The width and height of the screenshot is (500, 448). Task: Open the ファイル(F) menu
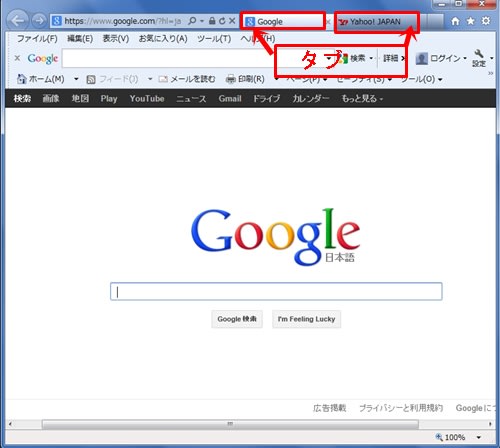[37, 39]
